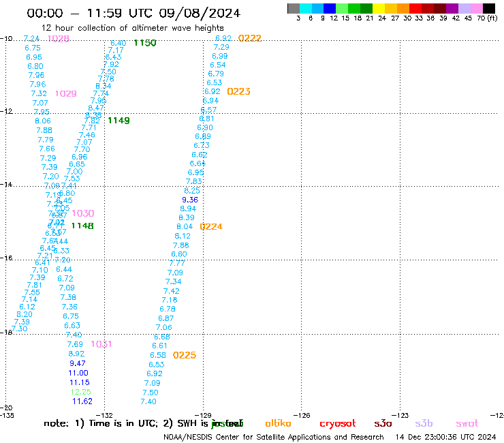Image resolution: width=504 pixels, height=443 pixels.
Task: Select the yellow swatch in the wave-height legend
Action: (379, 8)
